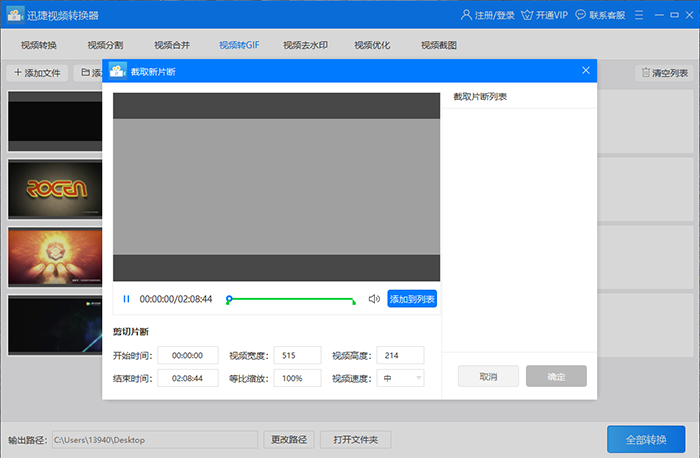Select the dark space video thumbnail
Screen dimensions: 700x458
pos(55,325)
